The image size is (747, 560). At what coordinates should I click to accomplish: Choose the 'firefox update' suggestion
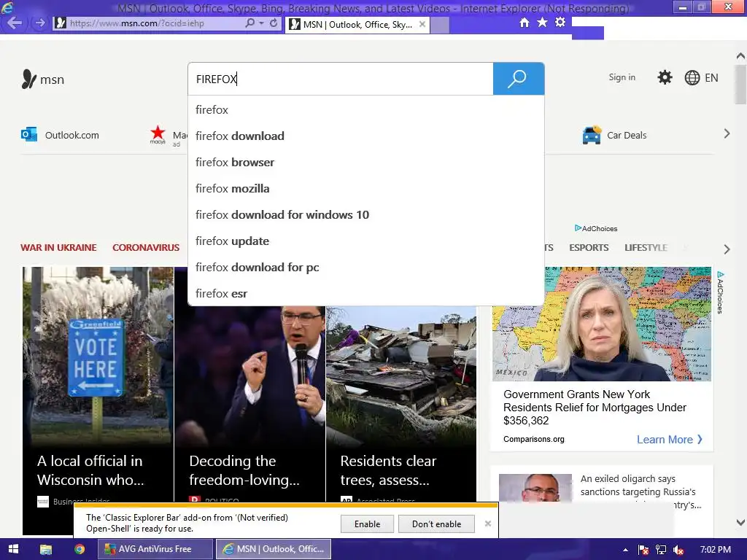[366, 241]
